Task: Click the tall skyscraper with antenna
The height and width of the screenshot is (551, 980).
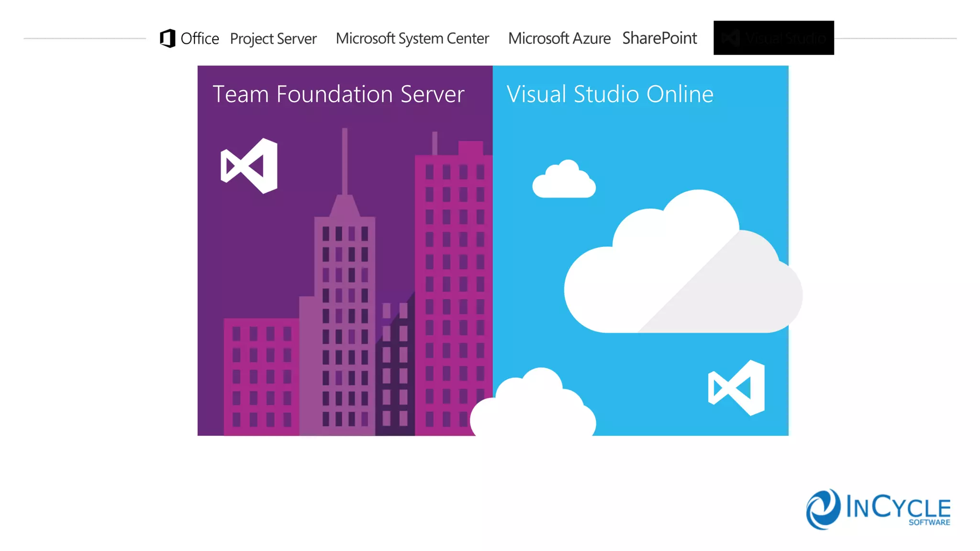Action: tap(345, 306)
